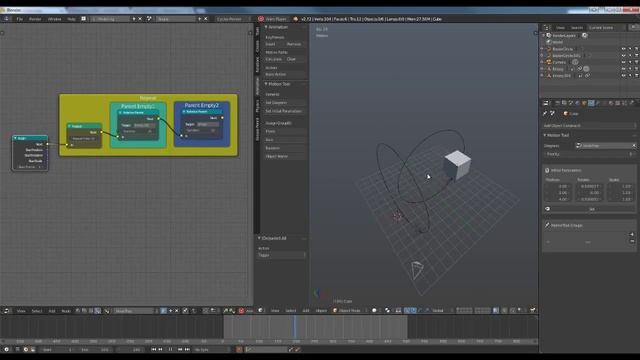
Task: Toggle the eye icon beside Set button
Action: 547,209
